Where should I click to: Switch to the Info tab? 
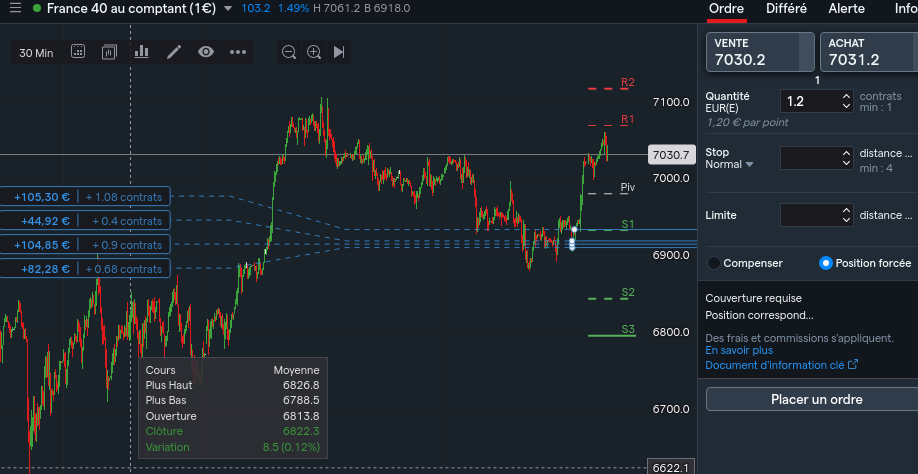pos(906,9)
